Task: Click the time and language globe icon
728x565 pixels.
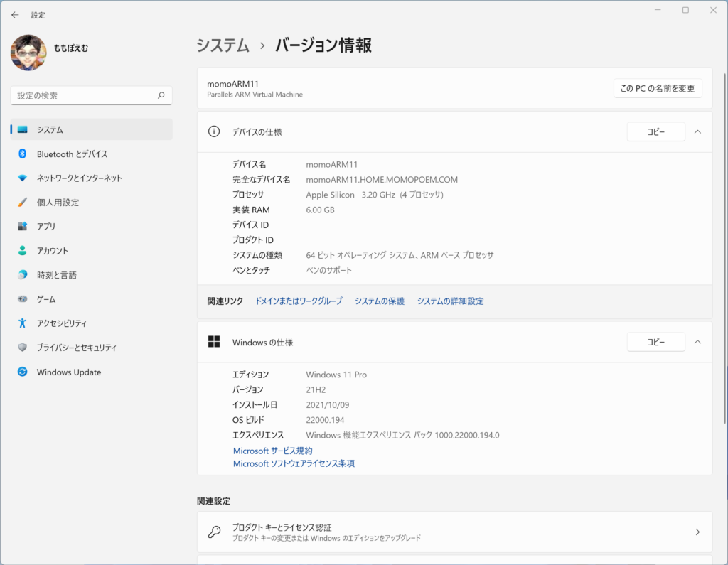Action: pyautogui.click(x=22, y=275)
